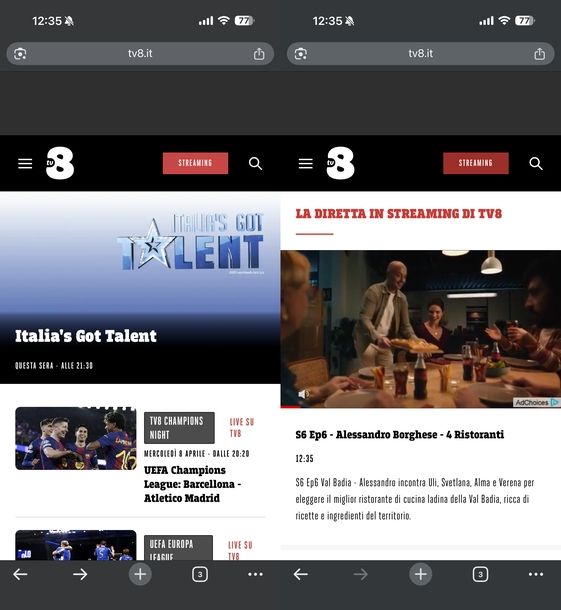
Task: Tap battery indicator in left status bar
Action: (244, 20)
